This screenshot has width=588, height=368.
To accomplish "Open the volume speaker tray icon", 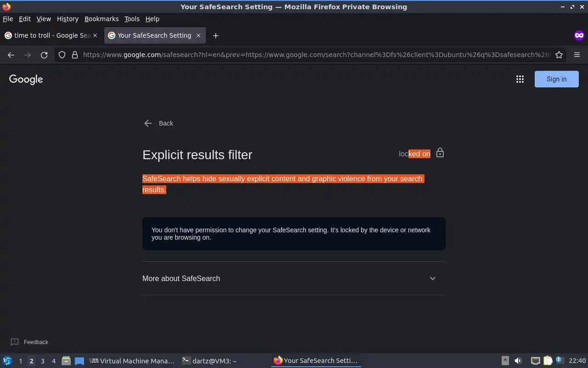I will tap(518, 361).
